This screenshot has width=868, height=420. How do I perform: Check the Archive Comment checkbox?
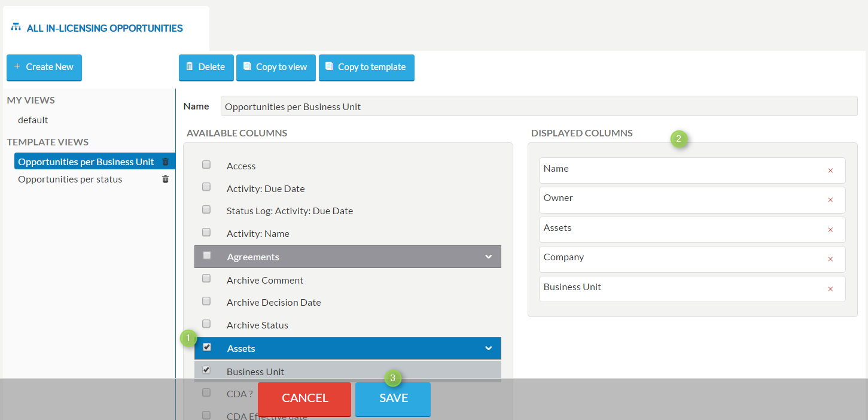(206, 278)
